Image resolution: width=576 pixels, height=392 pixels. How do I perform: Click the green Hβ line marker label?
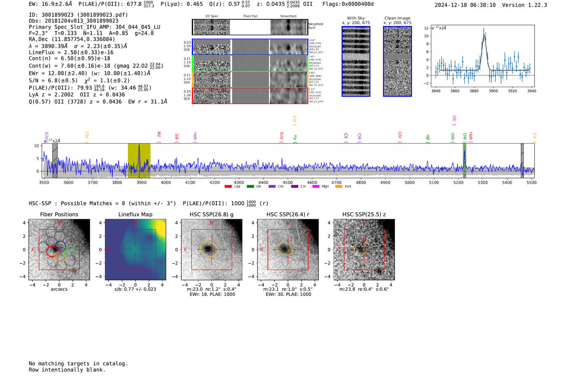[428, 139]
